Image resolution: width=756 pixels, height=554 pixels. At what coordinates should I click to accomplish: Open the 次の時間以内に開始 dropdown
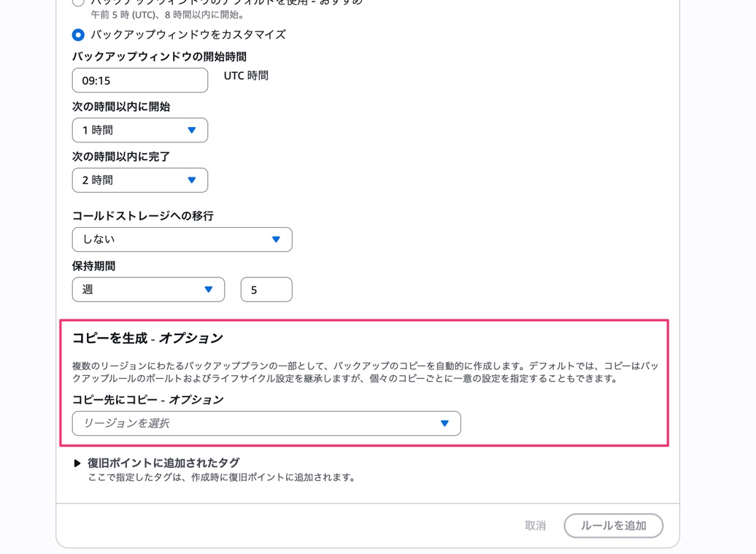point(139,130)
